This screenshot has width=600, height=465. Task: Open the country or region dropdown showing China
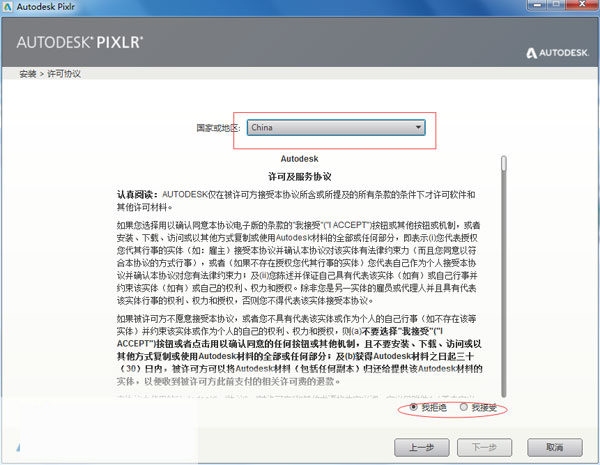coord(336,127)
